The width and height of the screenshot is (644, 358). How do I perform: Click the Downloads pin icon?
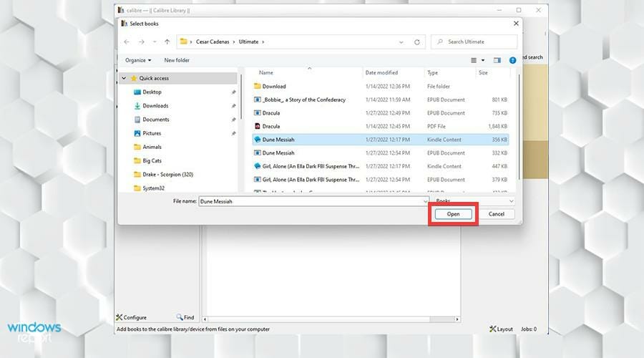[234, 106]
